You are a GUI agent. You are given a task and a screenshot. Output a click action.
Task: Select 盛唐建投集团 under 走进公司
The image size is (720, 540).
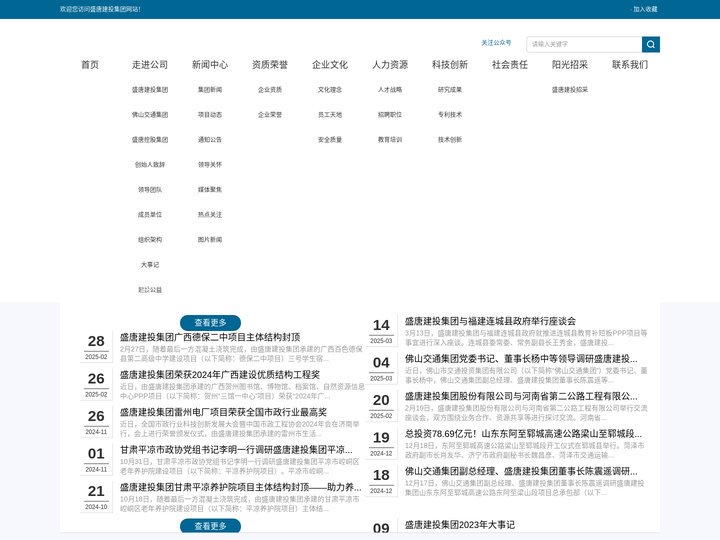150,90
